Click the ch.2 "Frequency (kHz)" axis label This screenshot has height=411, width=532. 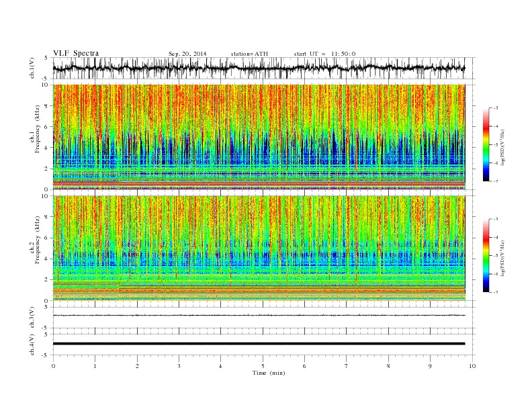click(x=38, y=240)
